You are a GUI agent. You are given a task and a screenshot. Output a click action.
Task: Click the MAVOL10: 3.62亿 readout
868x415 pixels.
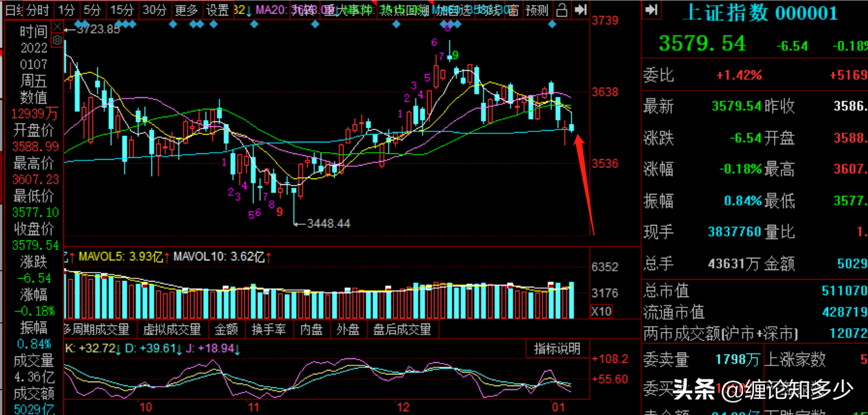pyautogui.click(x=219, y=257)
